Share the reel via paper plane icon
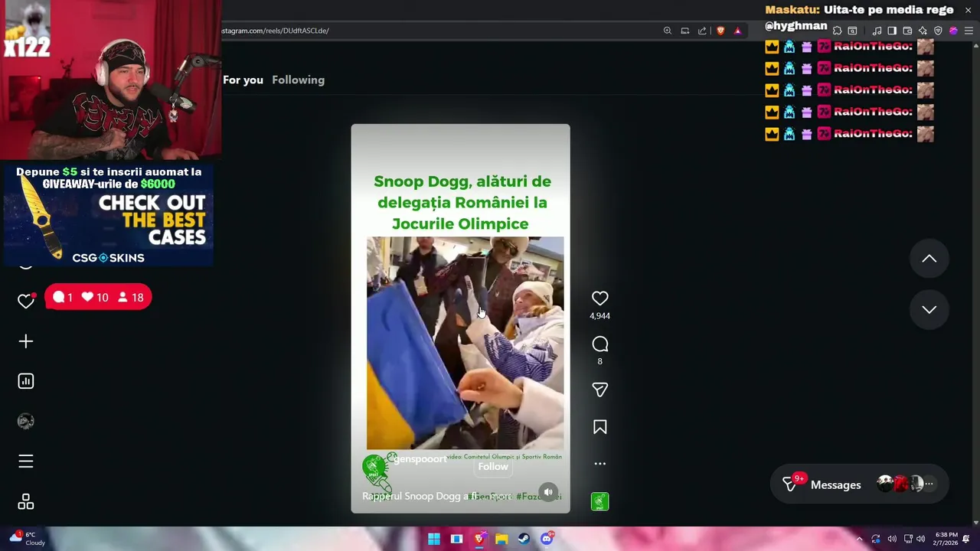 (599, 390)
